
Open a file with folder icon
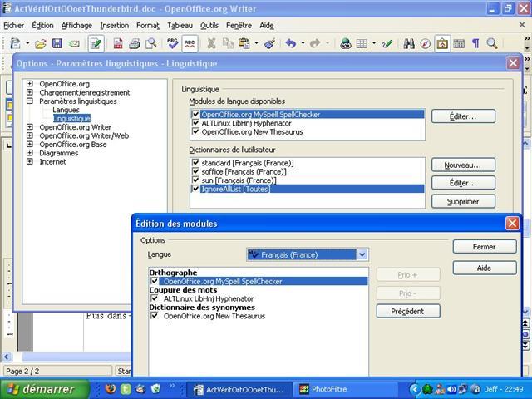41,43
